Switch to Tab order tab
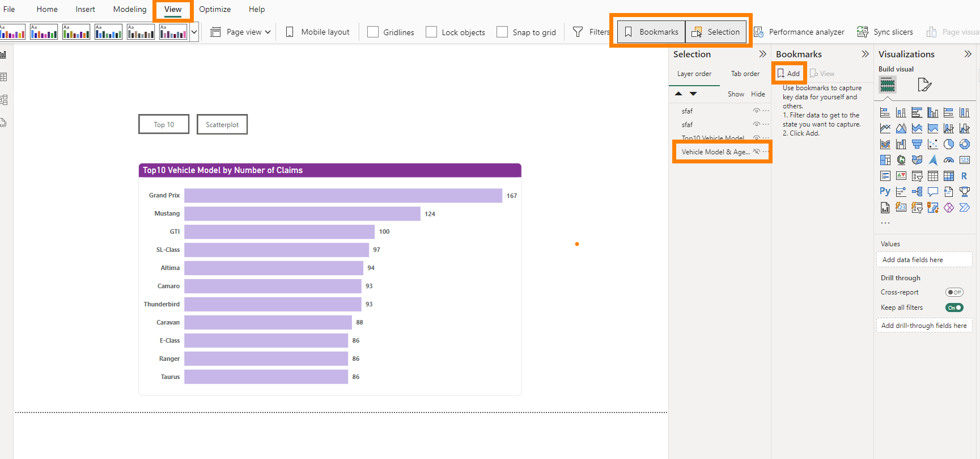Image resolution: width=980 pixels, height=459 pixels. click(x=745, y=74)
